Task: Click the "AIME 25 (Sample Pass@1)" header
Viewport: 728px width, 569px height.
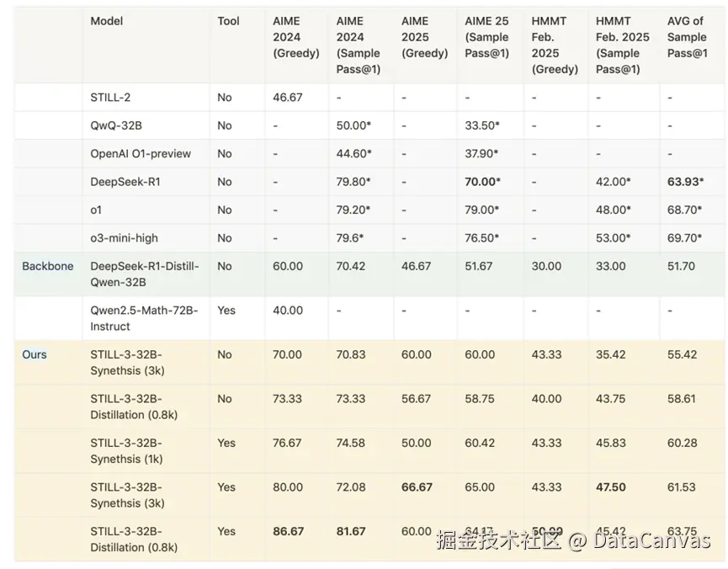Action: point(486,37)
